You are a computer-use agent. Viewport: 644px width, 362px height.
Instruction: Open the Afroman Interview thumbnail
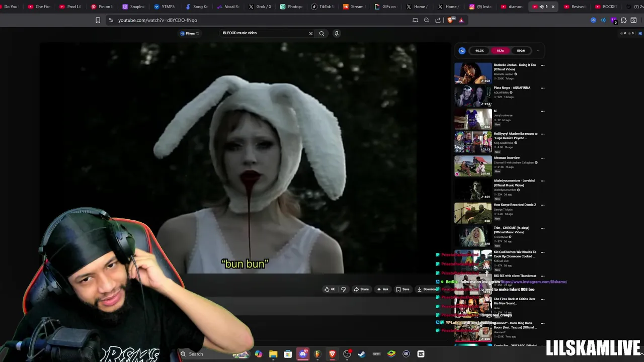pyautogui.click(x=473, y=166)
